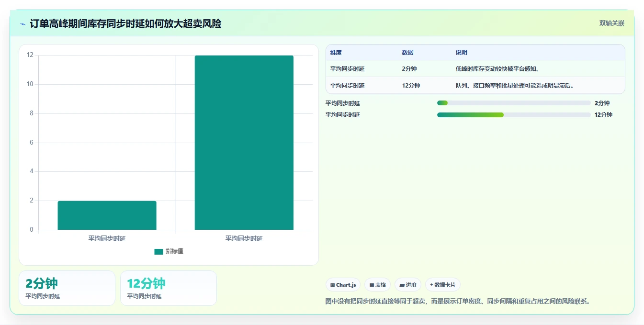Click the y-axis label 12
The image size is (644, 325).
[30, 55]
